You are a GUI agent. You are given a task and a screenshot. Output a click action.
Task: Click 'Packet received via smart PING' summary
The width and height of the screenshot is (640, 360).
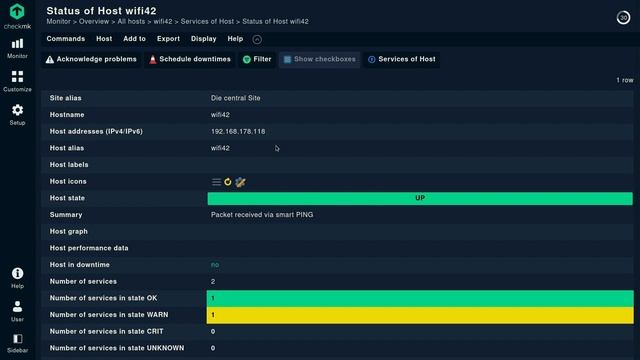(x=262, y=215)
